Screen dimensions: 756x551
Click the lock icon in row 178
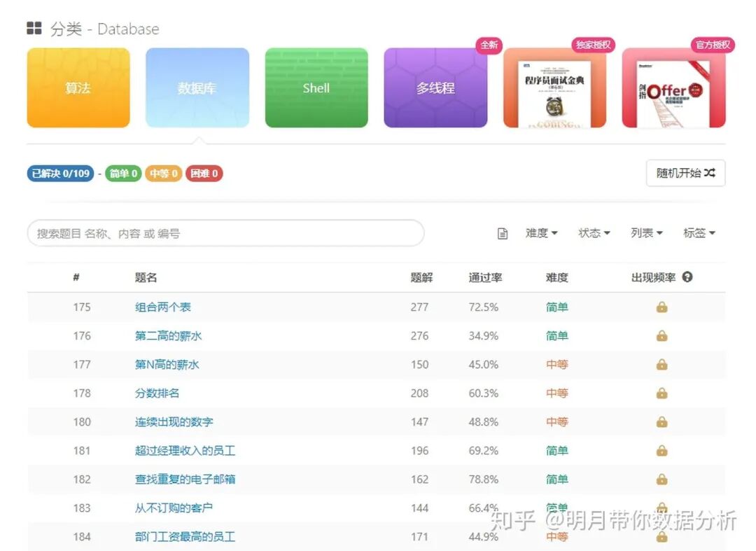coord(662,393)
